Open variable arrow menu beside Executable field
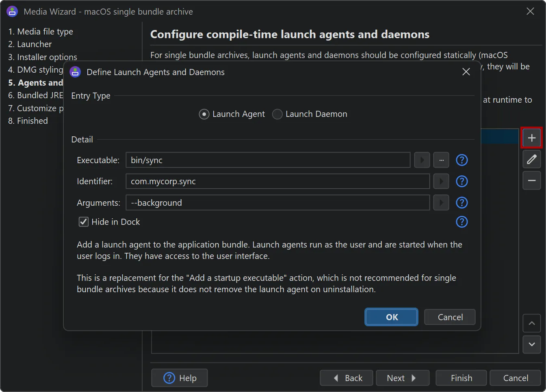This screenshot has height=392, width=546. click(422, 160)
